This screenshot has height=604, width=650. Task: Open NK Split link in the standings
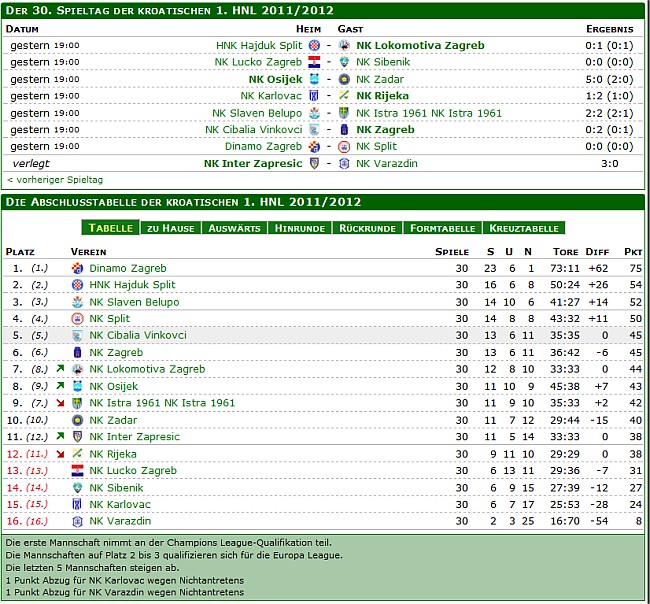click(109, 318)
